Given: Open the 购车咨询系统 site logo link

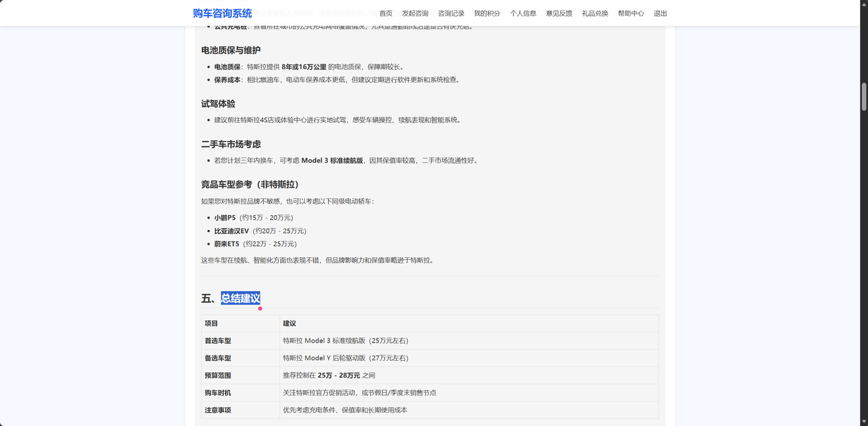Looking at the screenshot, I should point(222,13).
